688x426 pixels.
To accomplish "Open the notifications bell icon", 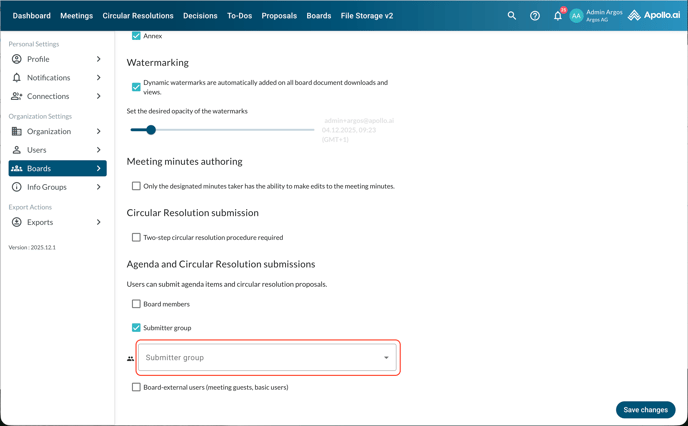I will click(558, 16).
